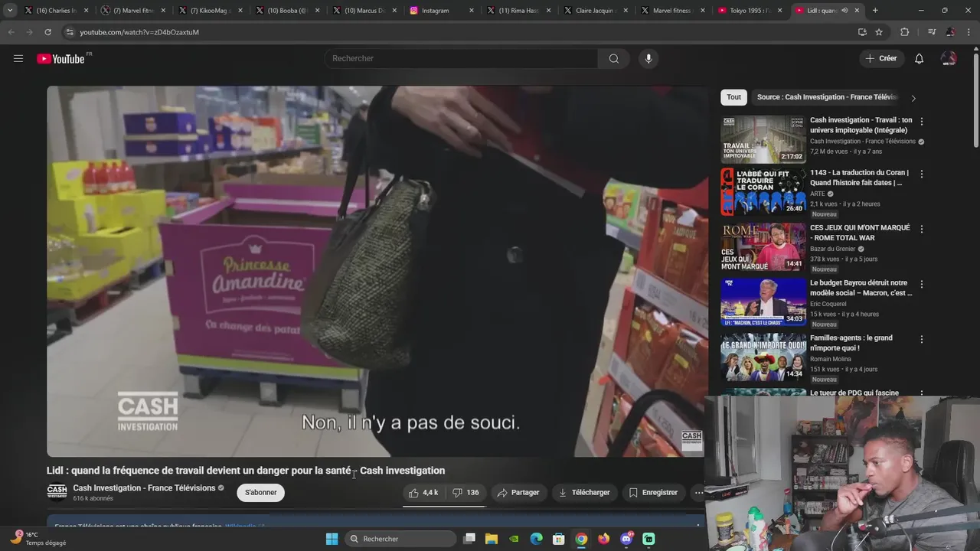Switch to the Tokyo 1995 tab
Viewport: 980px width, 551px height.
point(750,11)
